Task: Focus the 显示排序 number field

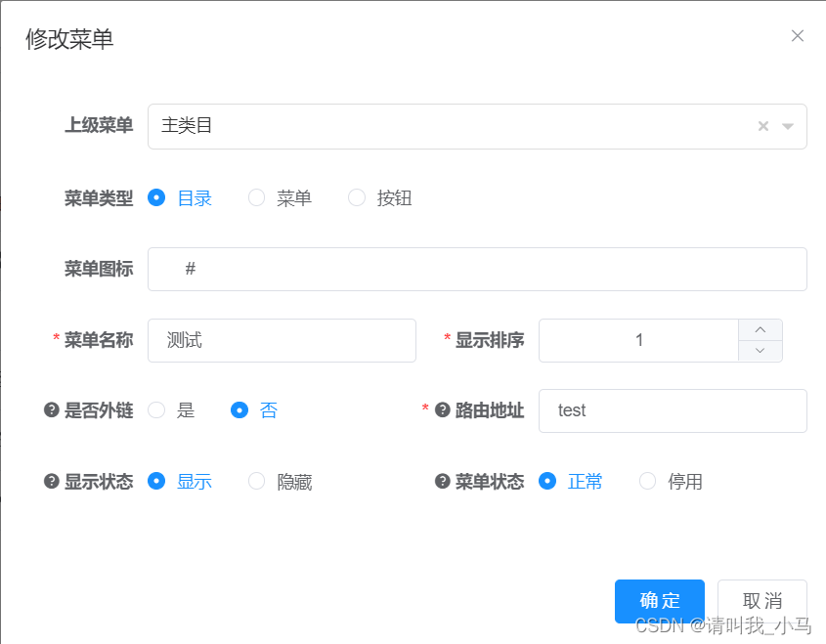Action: coord(638,340)
